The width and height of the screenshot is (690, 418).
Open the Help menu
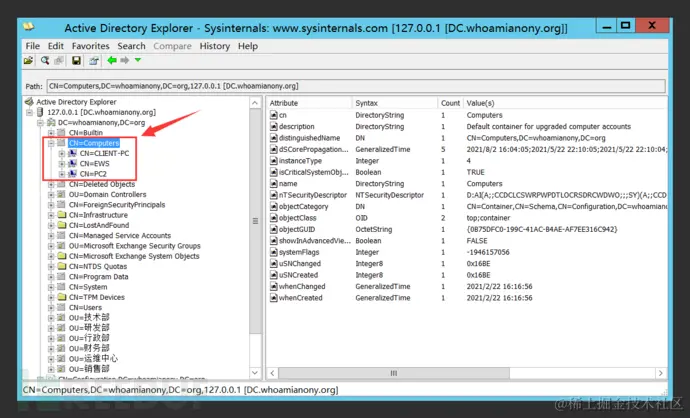248,46
